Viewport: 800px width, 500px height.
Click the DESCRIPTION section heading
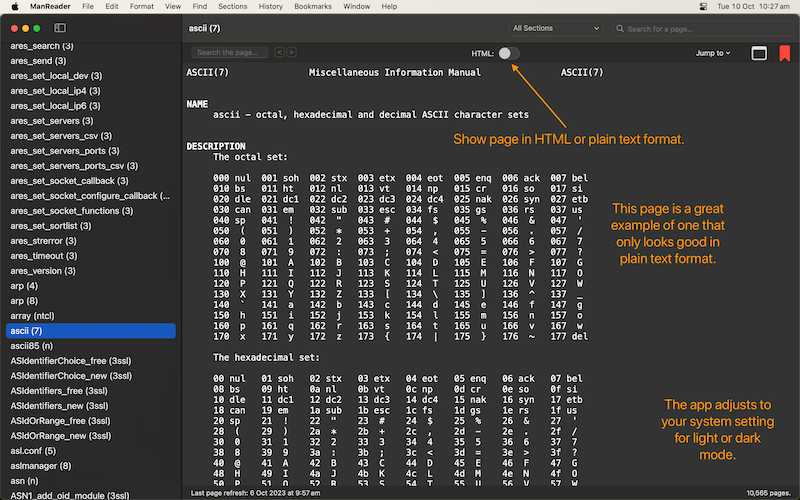pos(216,146)
